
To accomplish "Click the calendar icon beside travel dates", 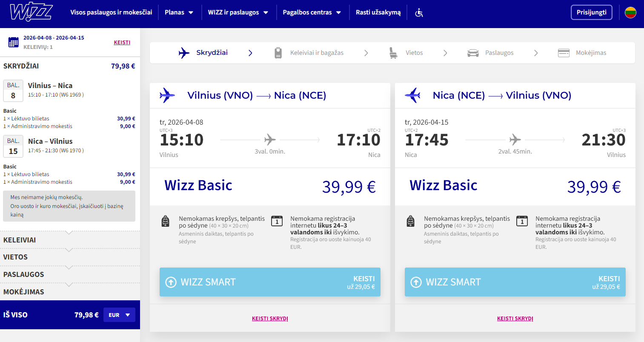I will pyautogui.click(x=14, y=42).
